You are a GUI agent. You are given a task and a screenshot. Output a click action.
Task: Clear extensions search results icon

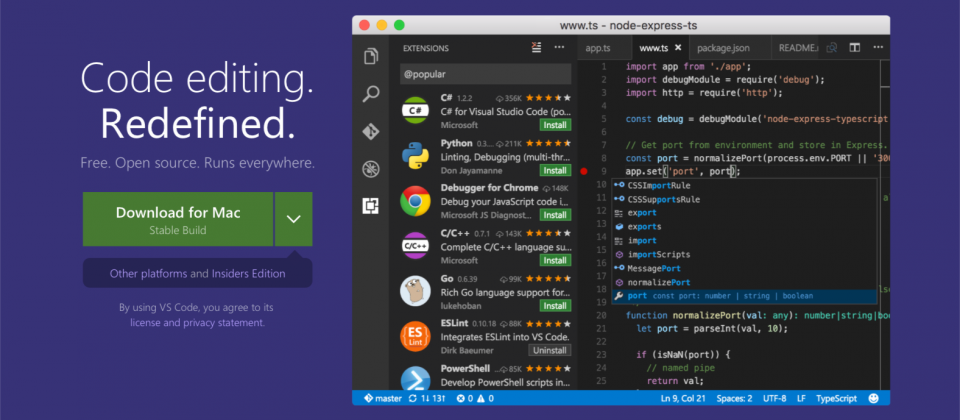[x=537, y=48]
